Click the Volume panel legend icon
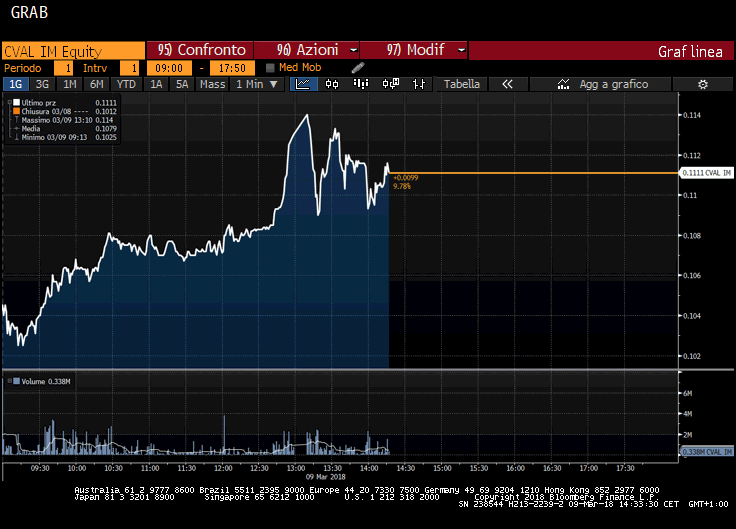Screen dimensions: 736x529 tap(14, 381)
